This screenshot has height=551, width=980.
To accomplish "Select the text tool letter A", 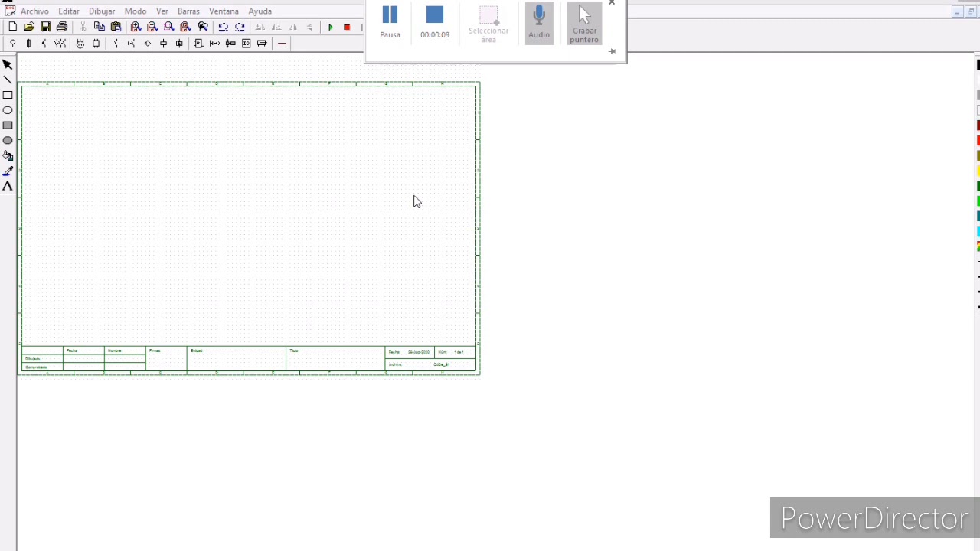I will (8, 186).
